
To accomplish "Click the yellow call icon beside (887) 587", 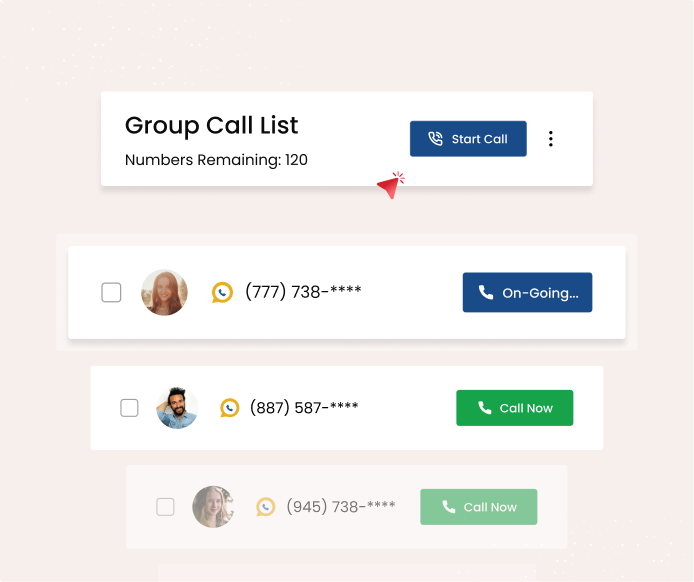I will pos(230,408).
